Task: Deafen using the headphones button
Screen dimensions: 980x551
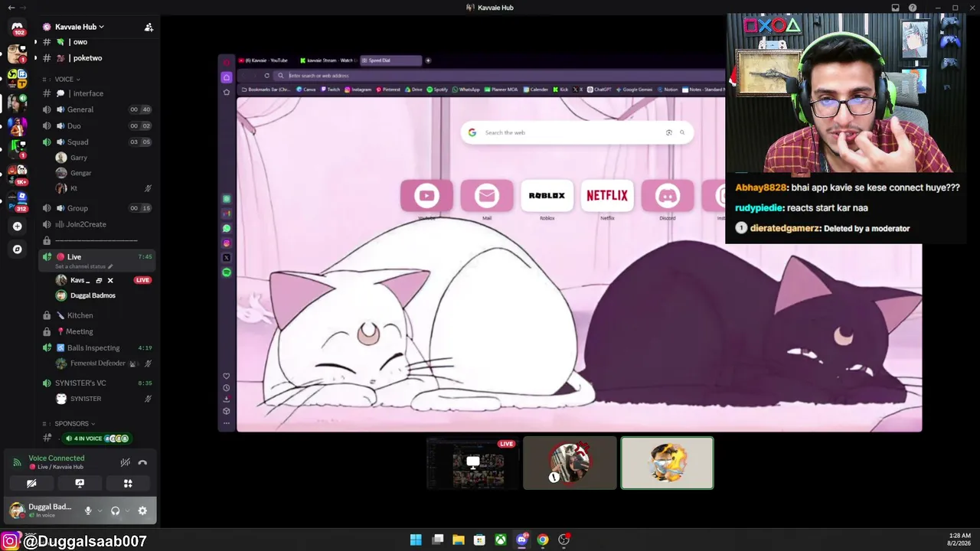Action: click(116, 510)
